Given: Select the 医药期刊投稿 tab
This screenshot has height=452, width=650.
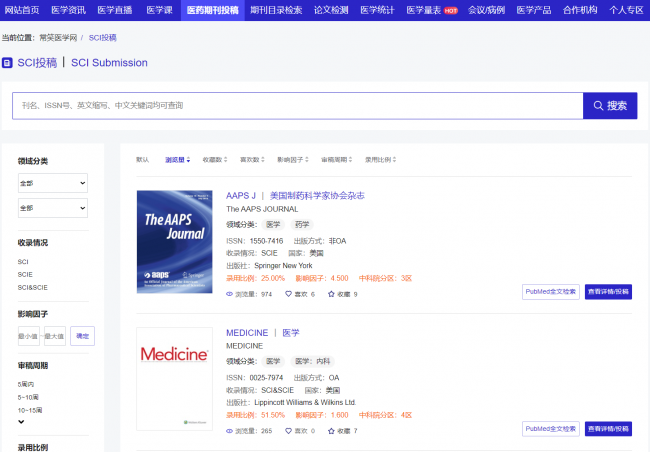Looking at the screenshot, I should pos(213,10).
